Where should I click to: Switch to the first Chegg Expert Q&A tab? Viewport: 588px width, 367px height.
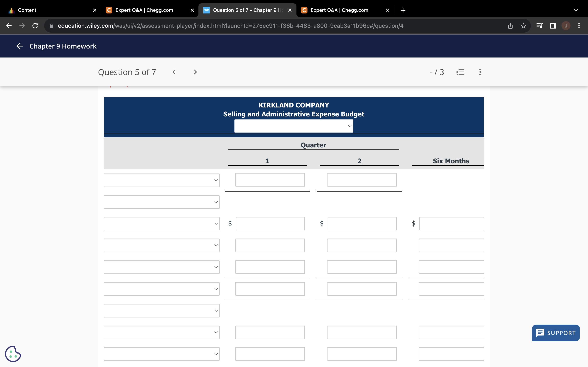[x=144, y=10]
